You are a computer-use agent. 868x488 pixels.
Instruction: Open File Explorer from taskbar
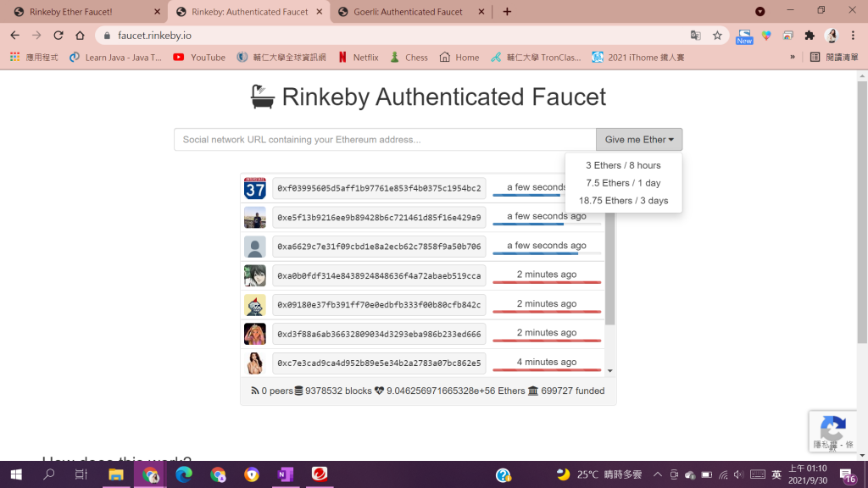click(x=115, y=474)
